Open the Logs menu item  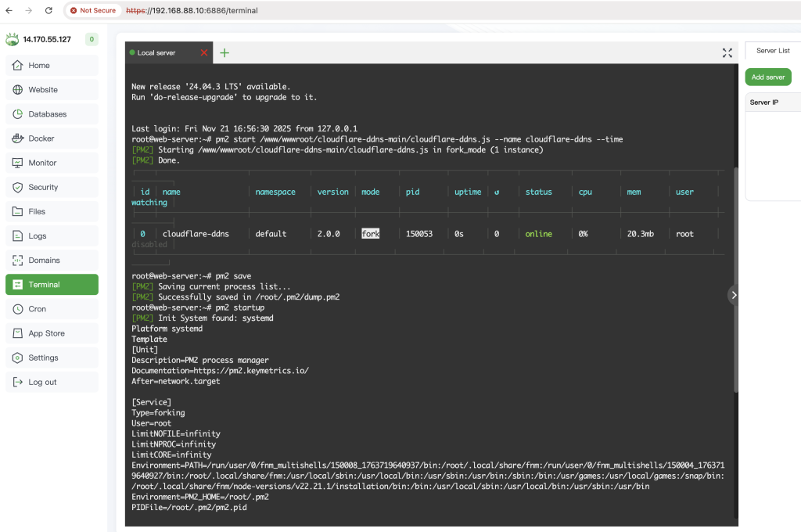pyautogui.click(x=38, y=236)
